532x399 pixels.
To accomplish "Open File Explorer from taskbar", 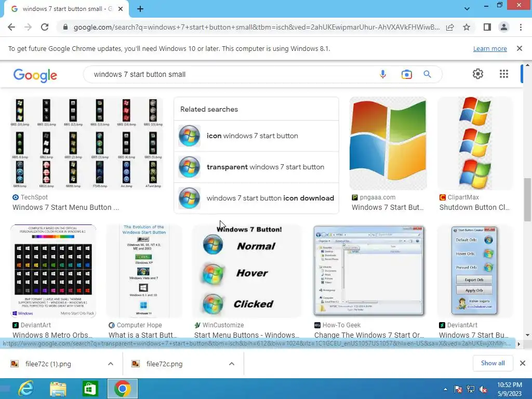I will 58,389.
